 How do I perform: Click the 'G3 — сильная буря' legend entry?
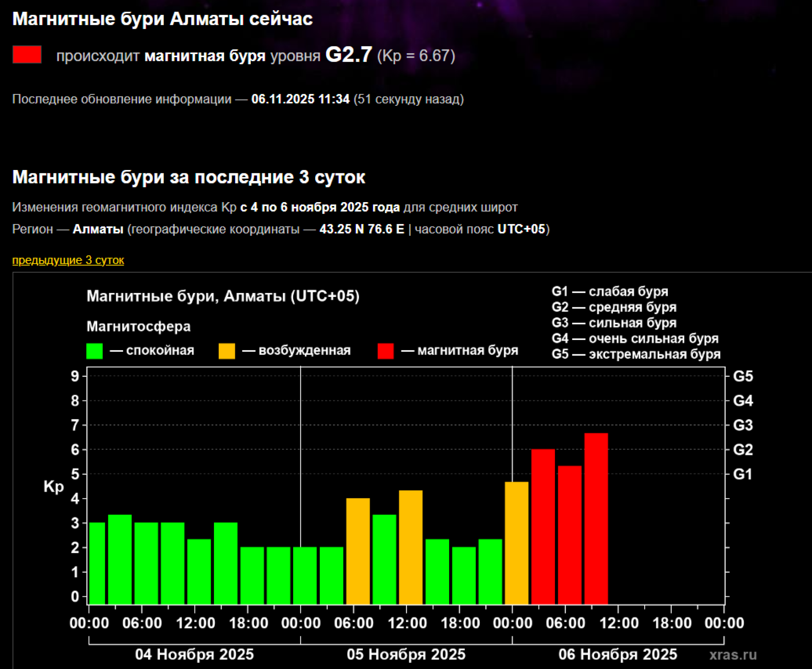(614, 323)
